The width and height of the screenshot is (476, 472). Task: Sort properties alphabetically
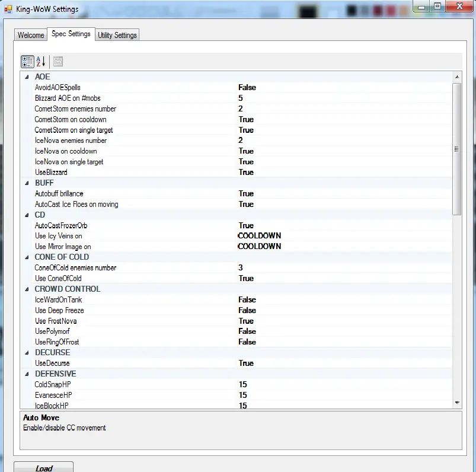point(41,62)
